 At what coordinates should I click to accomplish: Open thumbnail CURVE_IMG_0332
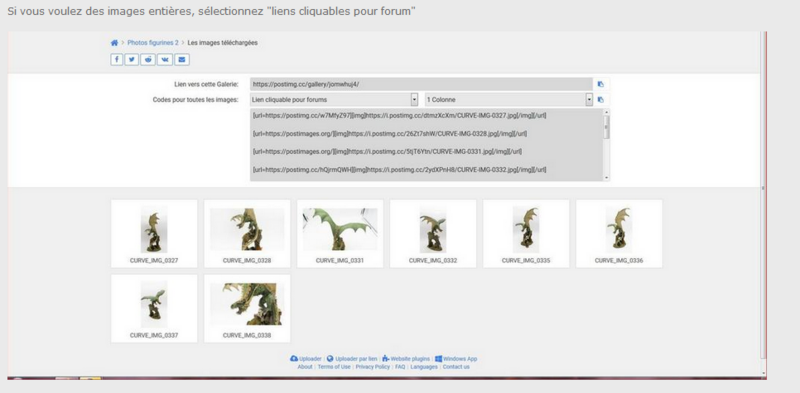coord(433,233)
